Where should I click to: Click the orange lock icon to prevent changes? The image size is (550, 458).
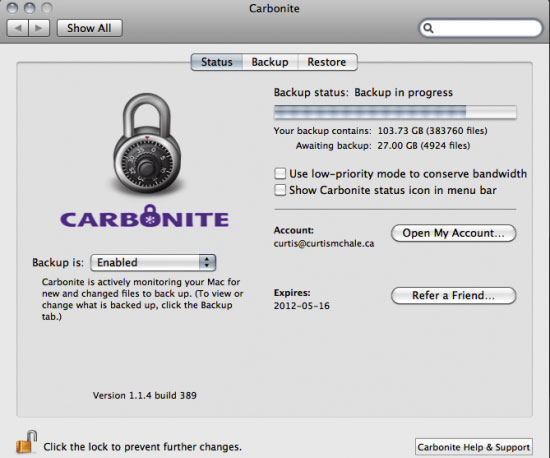pos(26,442)
